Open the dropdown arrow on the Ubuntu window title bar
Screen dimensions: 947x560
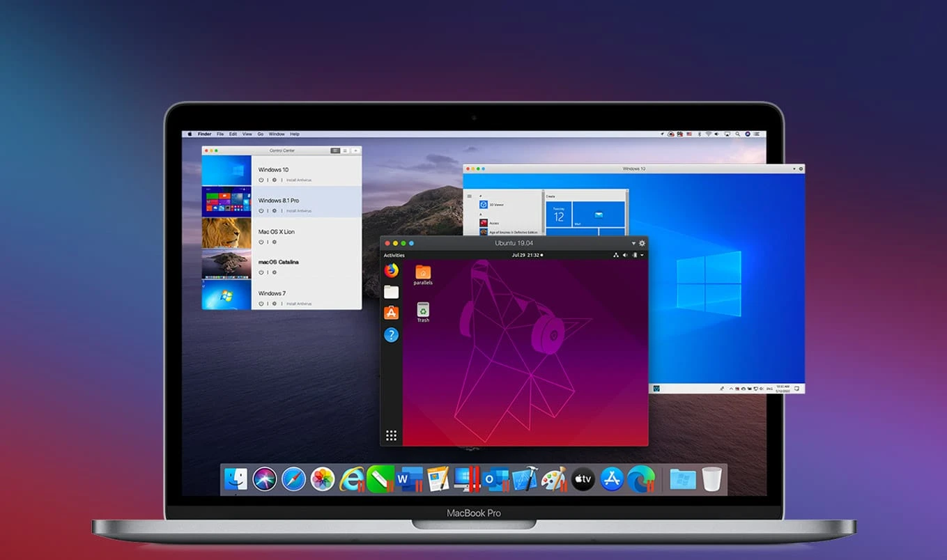[x=633, y=243]
